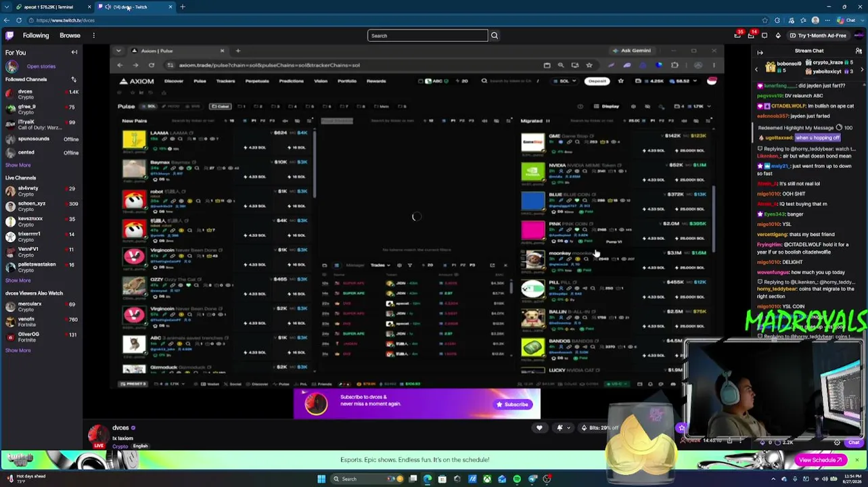This screenshot has width=868, height=487.
Task: Mute the Twitch tab audio icon
Action: click(108, 7)
